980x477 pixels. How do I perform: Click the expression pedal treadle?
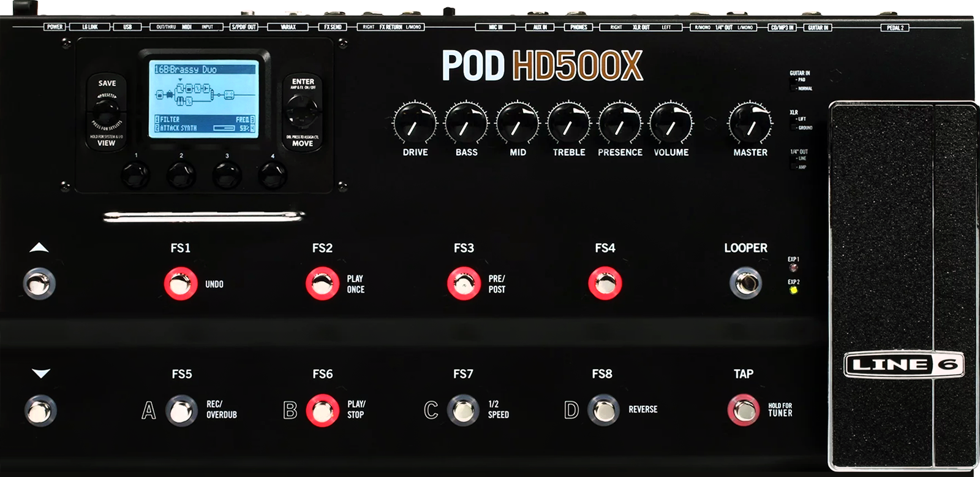[x=903, y=285]
